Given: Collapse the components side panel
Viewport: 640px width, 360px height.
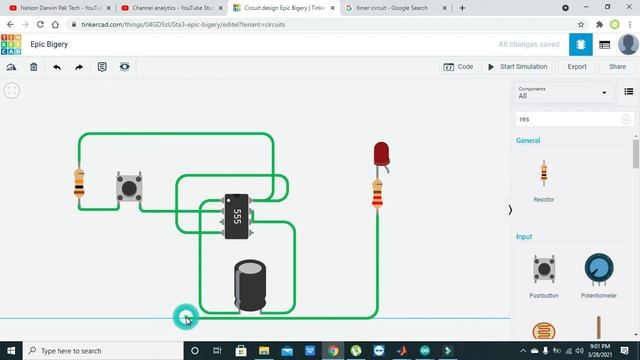Looking at the screenshot, I should click(510, 210).
